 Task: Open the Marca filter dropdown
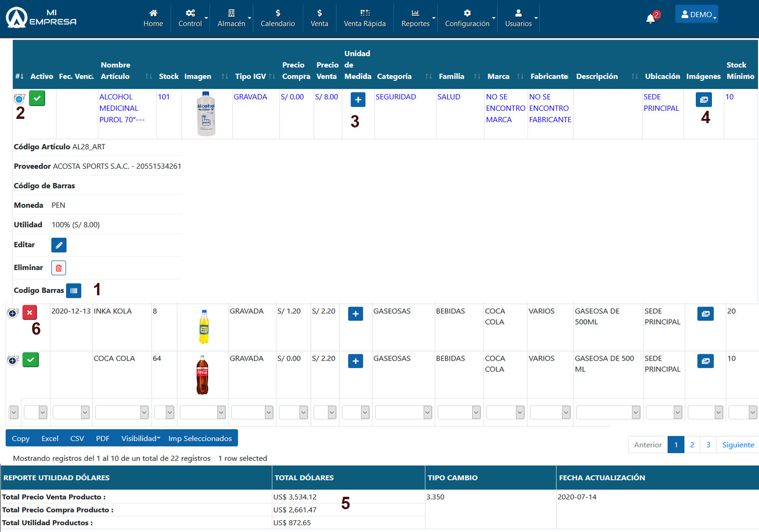[505, 413]
